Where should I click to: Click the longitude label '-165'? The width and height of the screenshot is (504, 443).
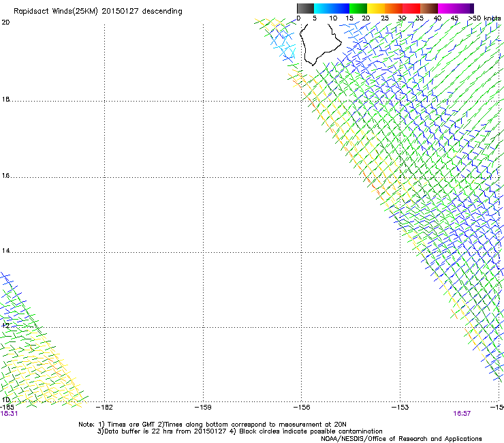point(7,408)
